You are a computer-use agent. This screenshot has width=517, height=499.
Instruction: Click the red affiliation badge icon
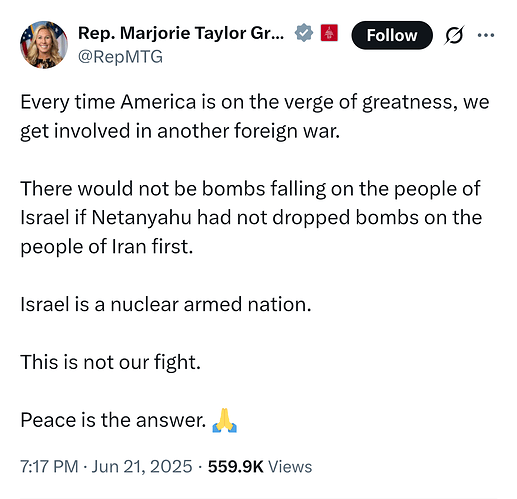tap(329, 33)
